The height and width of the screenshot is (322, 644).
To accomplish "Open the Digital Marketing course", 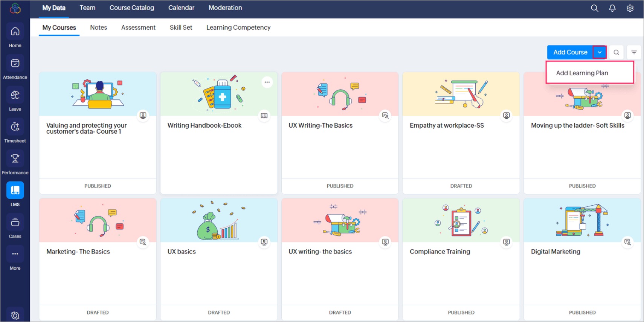I will coord(555,252).
